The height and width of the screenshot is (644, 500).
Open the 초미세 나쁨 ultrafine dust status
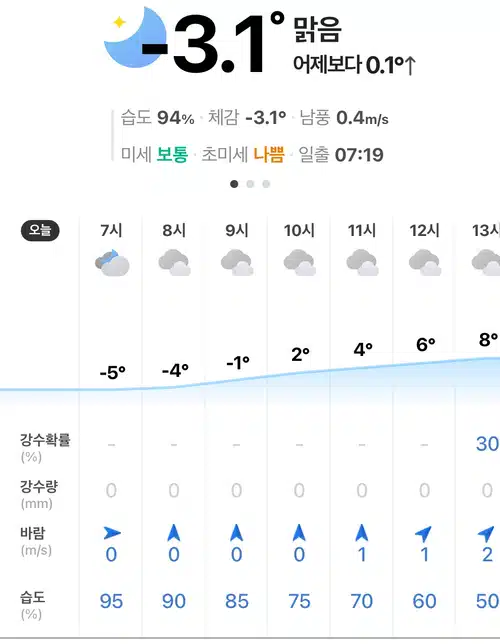point(243,154)
